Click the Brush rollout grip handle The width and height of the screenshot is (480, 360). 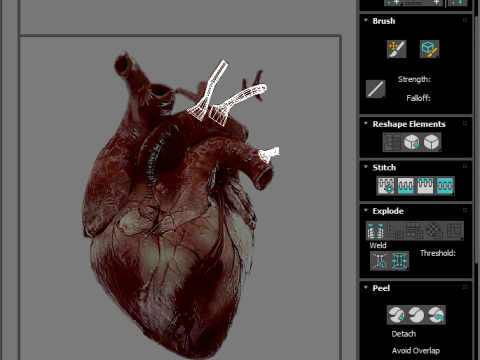pos(465,20)
